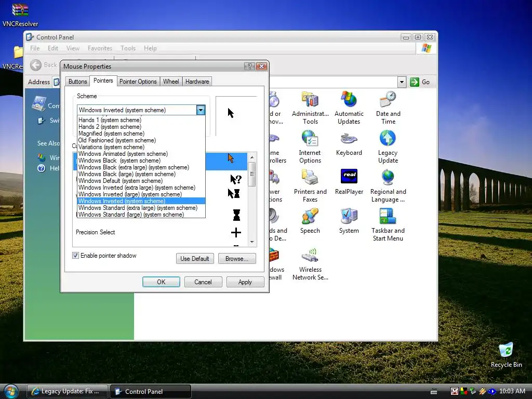Open the Help menu in Control Panel
The width and height of the screenshot is (532, 399).
click(x=150, y=48)
